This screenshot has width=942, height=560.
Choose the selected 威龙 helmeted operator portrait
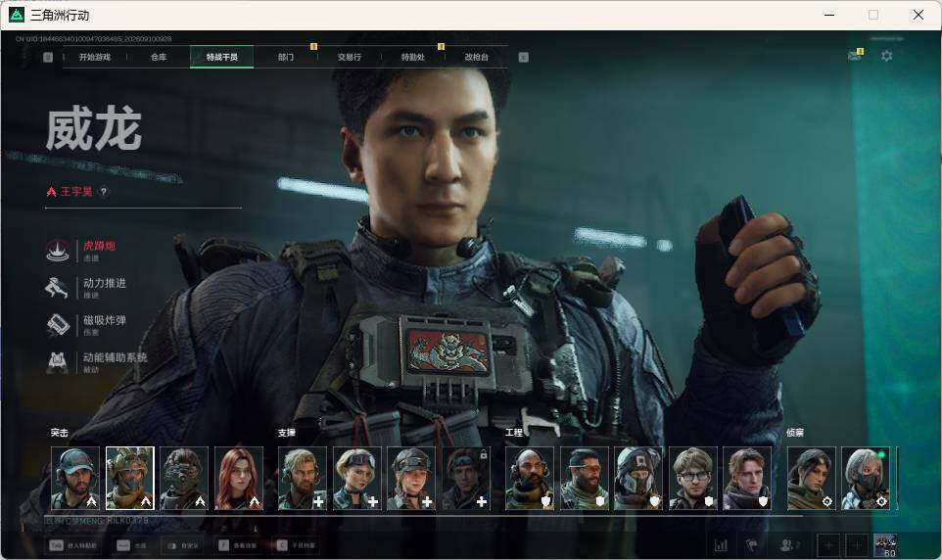(130, 479)
